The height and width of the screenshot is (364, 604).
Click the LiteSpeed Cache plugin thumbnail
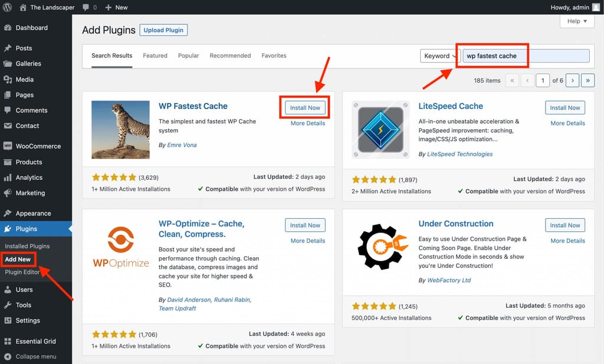pos(380,130)
